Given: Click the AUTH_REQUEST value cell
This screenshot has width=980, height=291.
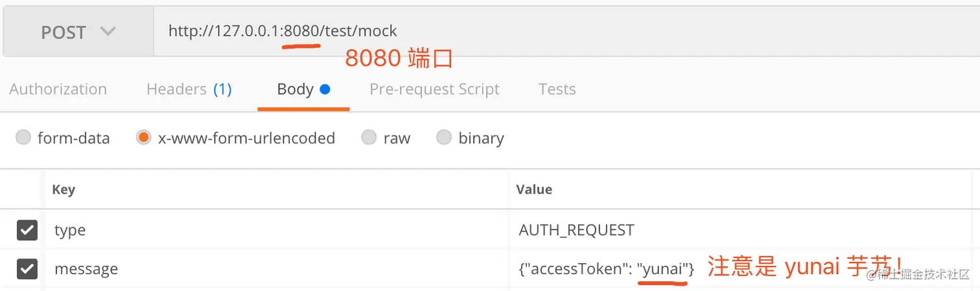Looking at the screenshot, I should pyautogui.click(x=744, y=230).
